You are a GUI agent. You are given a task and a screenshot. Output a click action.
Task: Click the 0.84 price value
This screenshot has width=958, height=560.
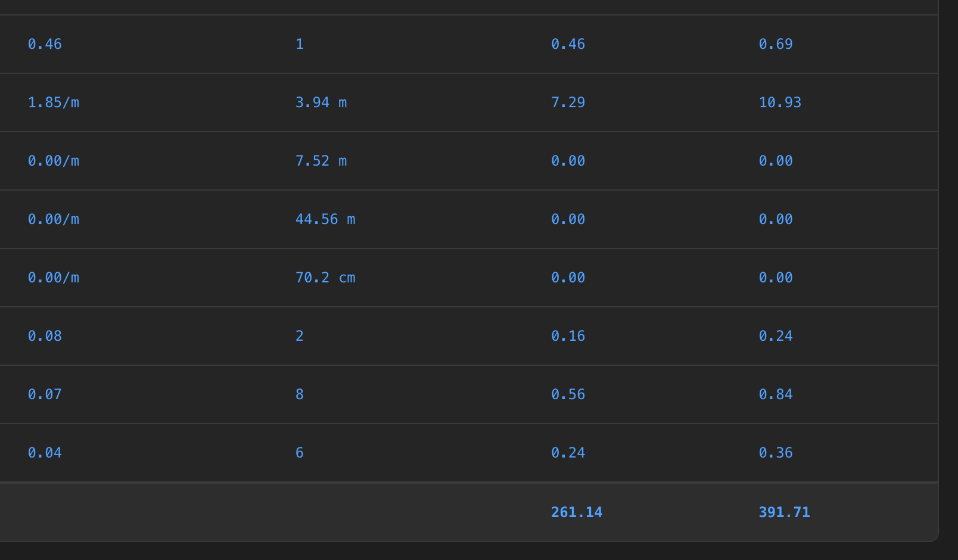(x=776, y=394)
